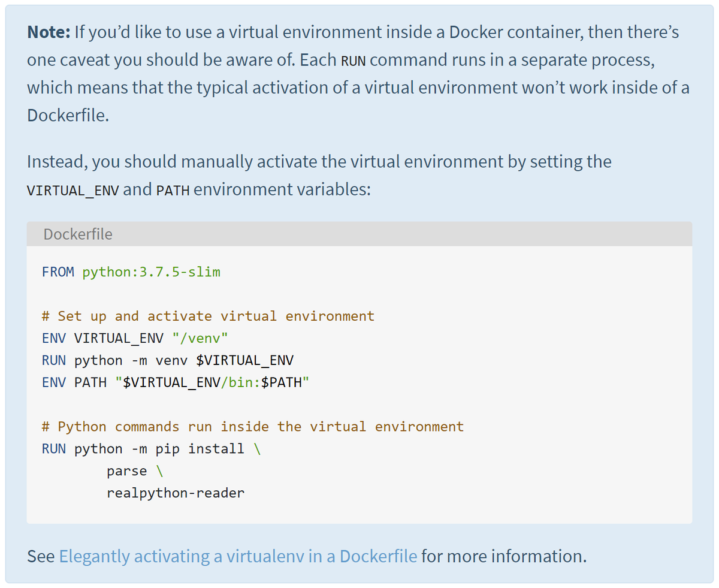Select the FROM python:3.7.5-slim line

tap(131, 272)
